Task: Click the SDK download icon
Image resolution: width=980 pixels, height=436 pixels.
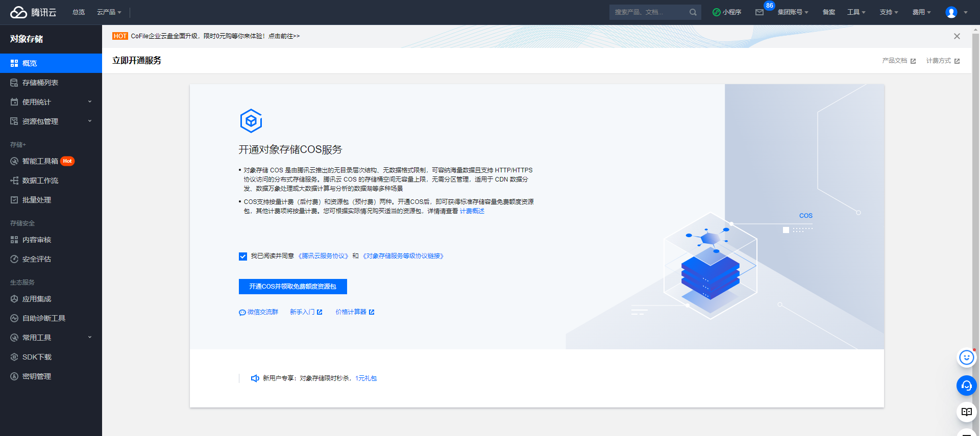Action: (x=14, y=357)
